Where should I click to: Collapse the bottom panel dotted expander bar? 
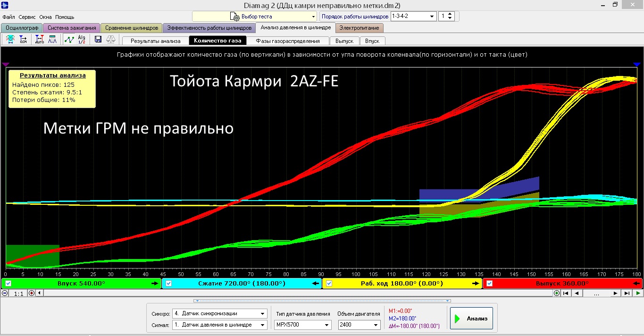[322, 300]
